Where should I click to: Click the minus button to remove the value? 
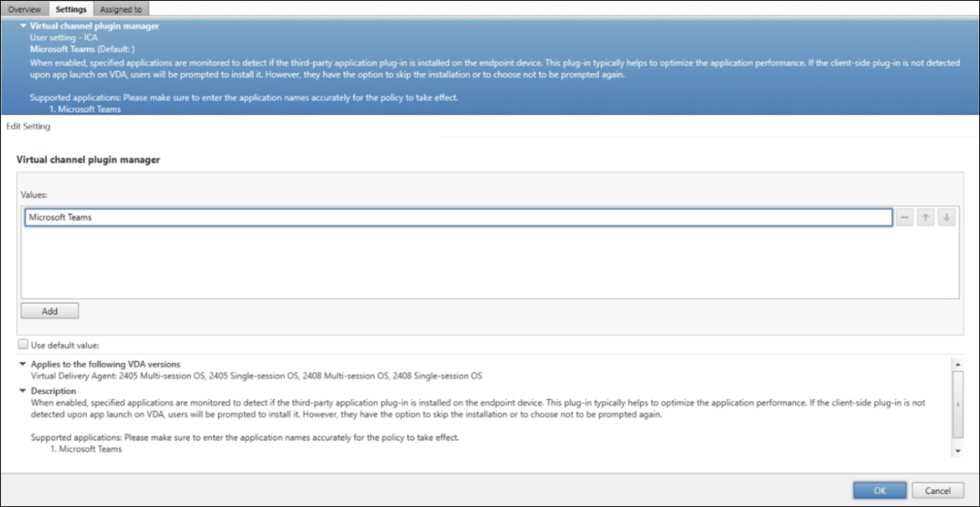click(905, 218)
